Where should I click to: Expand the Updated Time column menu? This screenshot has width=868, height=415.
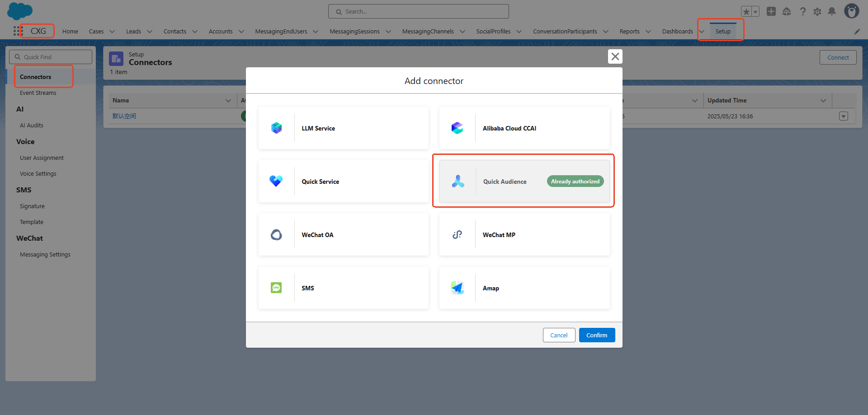pyautogui.click(x=823, y=100)
